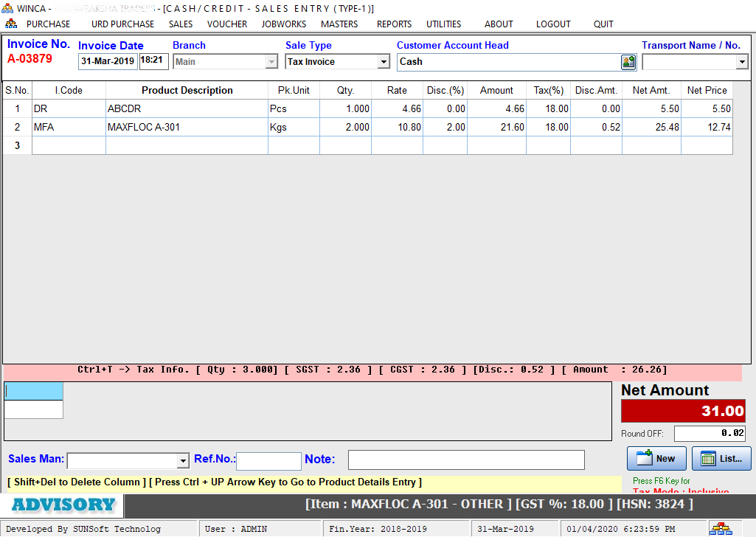Click the WINCA app icon in title bar
Screen dimensions: 756x537
[7, 8]
